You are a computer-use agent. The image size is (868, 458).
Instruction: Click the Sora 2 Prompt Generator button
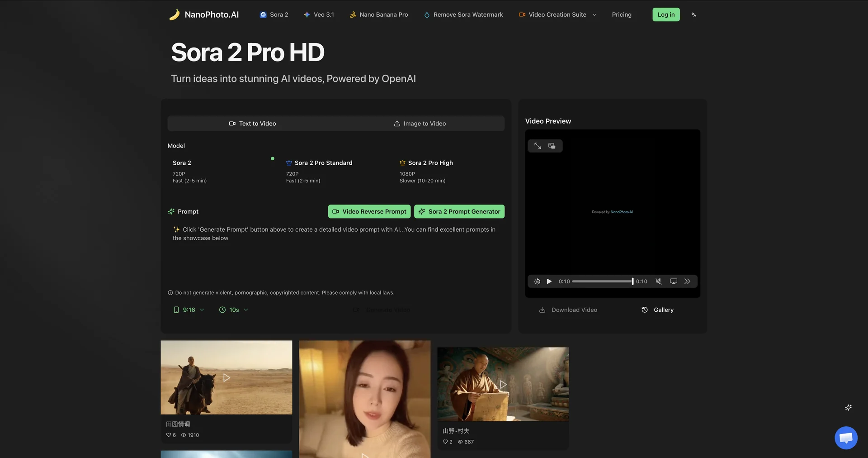point(459,211)
